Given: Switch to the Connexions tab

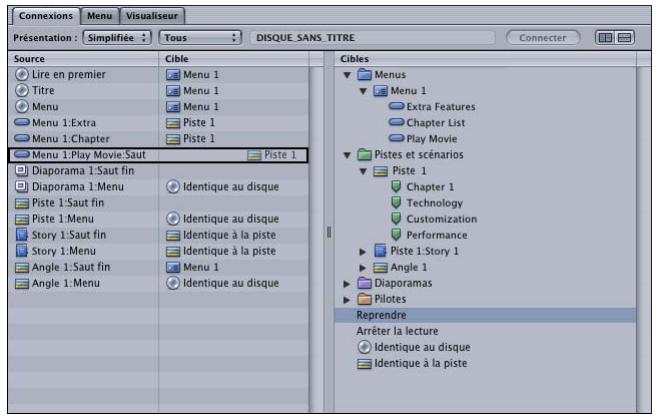Looking at the screenshot, I should 46,16.
